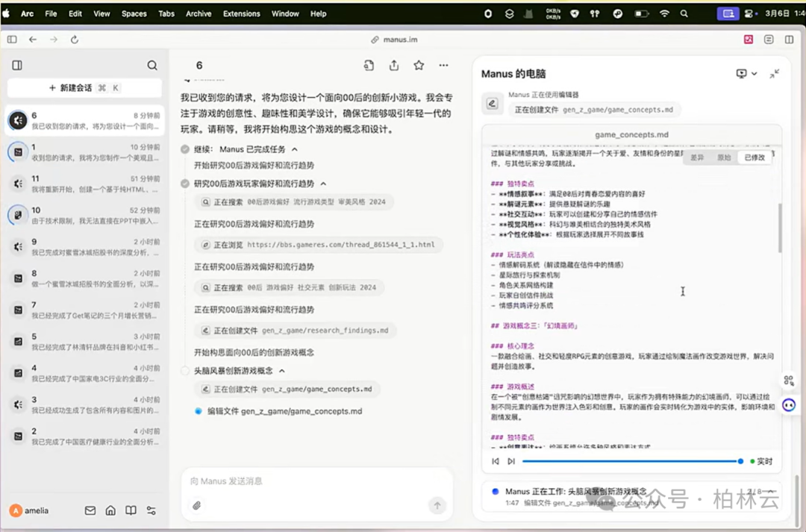The image size is (806, 532).
Task: Open the research_findings.md creation step
Action: tap(295, 331)
